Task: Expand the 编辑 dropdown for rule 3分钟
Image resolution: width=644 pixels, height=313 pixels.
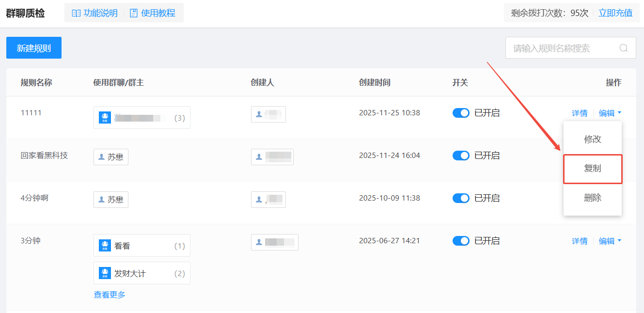Action: coord(610,241)
